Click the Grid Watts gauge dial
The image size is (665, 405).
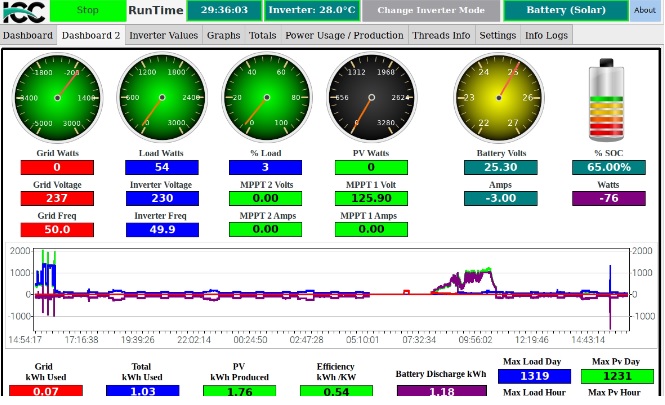point(57,98)
